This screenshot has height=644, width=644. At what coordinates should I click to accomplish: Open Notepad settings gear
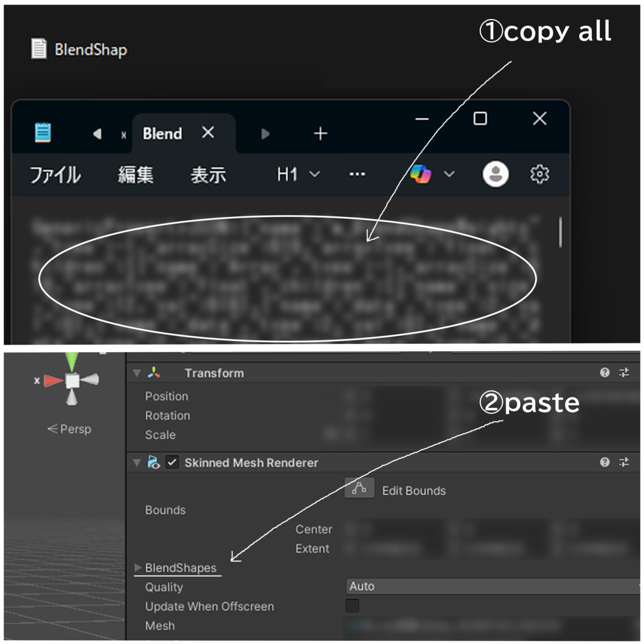coord(539,175)
